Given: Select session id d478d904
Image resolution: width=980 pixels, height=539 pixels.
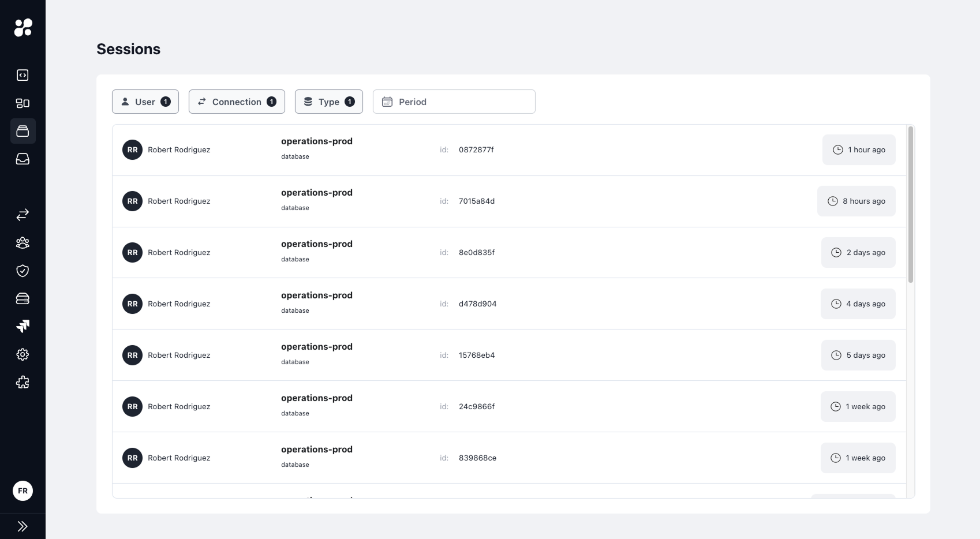Looking at the screenshot, I should click(478, 304).
